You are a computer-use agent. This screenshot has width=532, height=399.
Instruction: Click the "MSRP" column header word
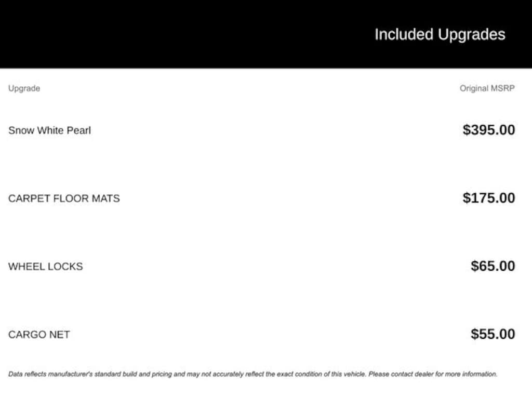pyautogui.click(x=502, y=88)
